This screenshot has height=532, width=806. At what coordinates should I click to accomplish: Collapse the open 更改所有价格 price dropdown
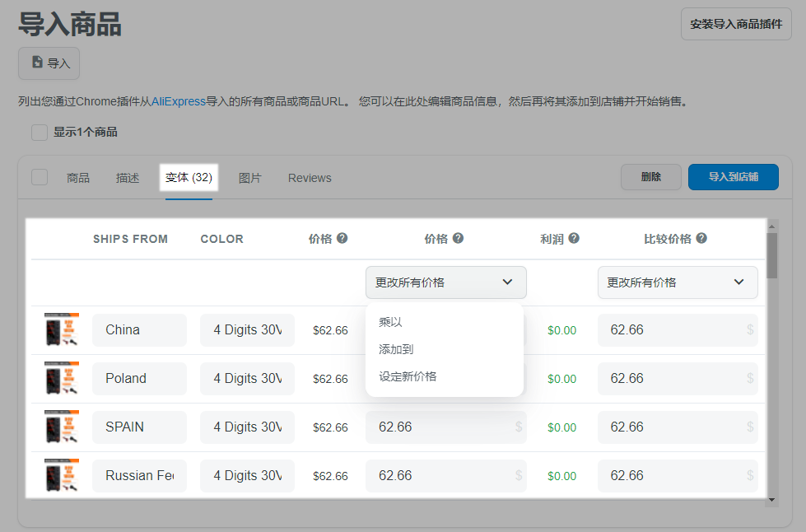pos(445,282)
